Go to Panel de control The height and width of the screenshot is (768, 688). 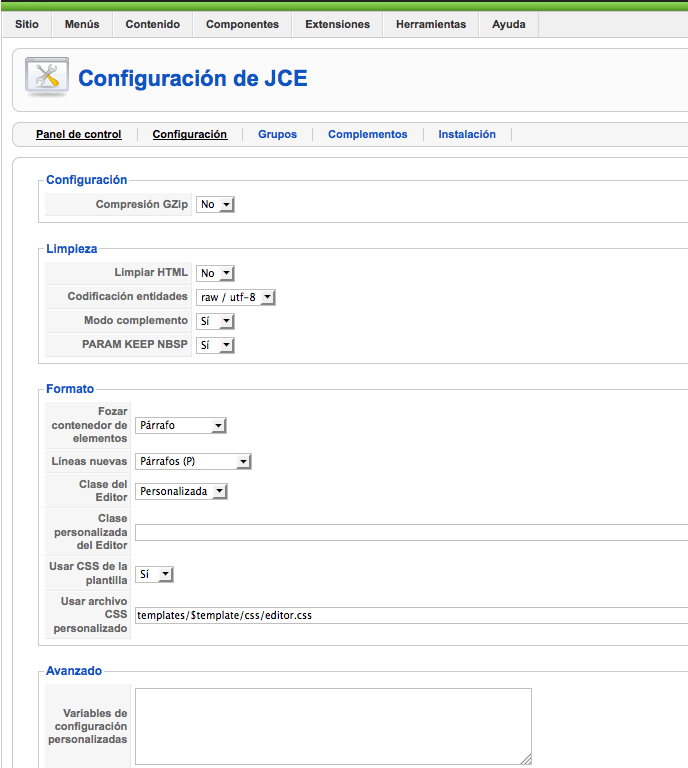coord(79,134)
